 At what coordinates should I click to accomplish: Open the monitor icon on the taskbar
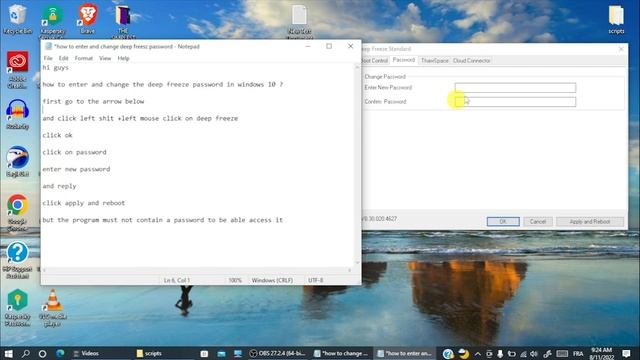click(x=238, y=353)
